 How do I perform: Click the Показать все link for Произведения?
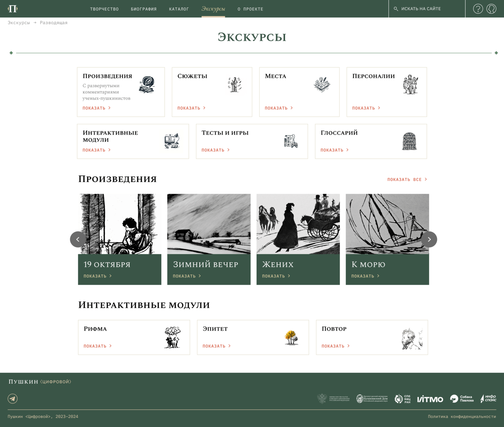click(x=407, y=179)
